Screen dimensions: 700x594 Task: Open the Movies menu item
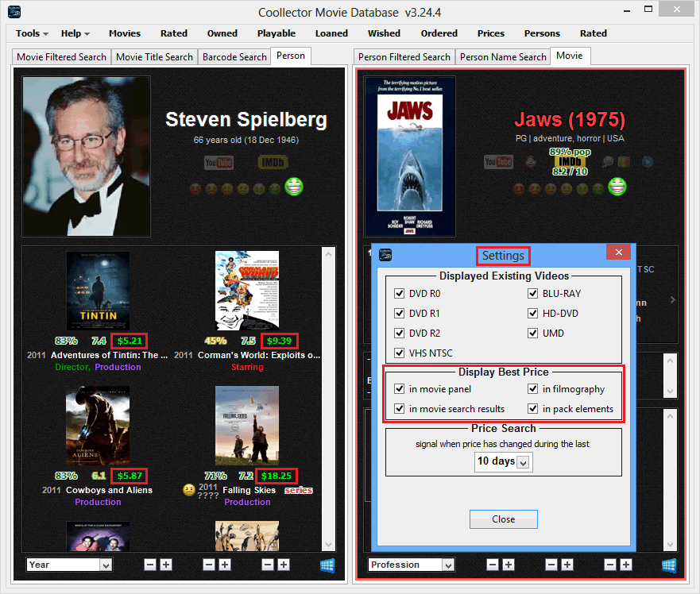[x=125, y=33]
